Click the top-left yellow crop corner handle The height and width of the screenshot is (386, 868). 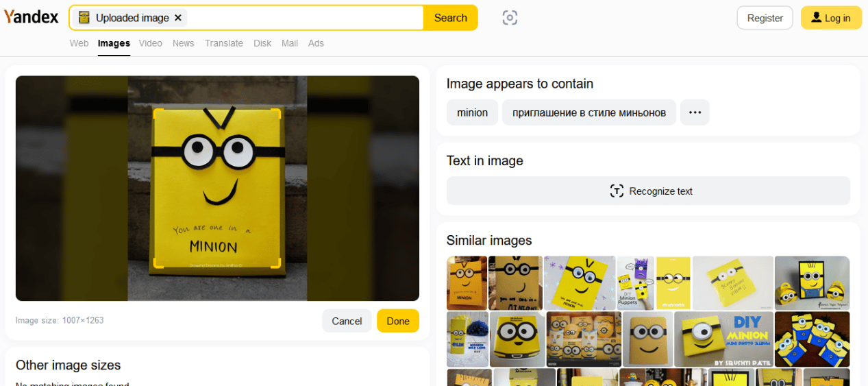pos(158,114)
